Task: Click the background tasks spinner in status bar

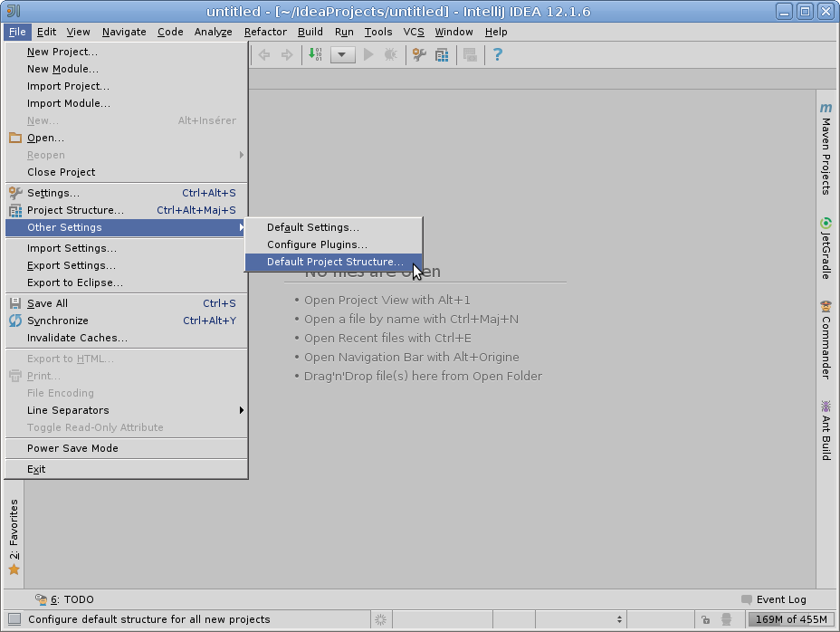Action: click(x=380, y=619)
